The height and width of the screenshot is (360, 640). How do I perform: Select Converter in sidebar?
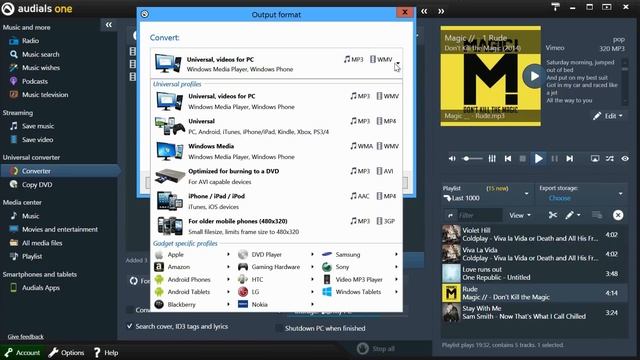point(60,171)
